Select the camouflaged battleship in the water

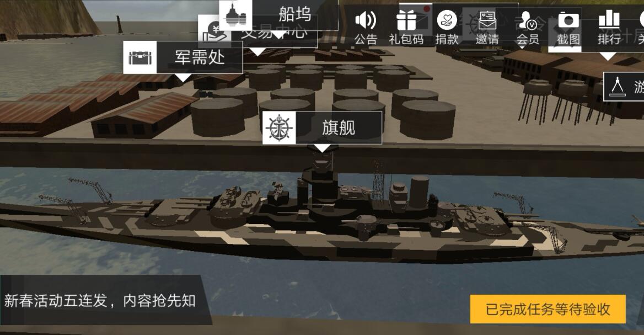[320, 218]
